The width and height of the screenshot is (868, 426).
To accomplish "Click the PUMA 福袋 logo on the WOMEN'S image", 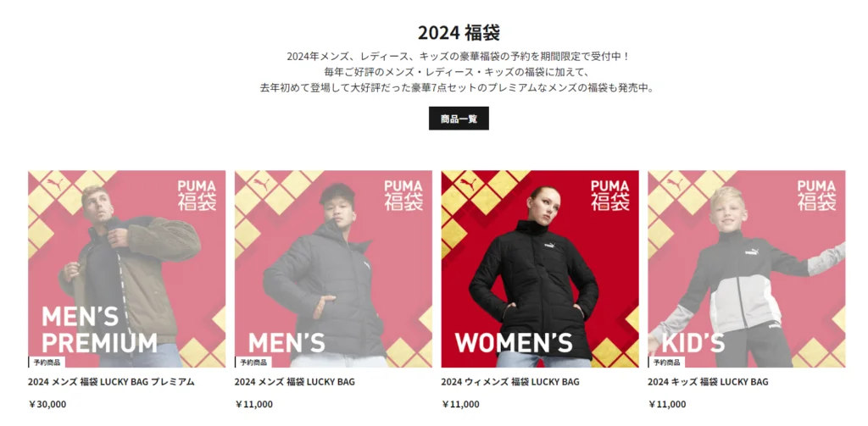I will pos(610,196).
